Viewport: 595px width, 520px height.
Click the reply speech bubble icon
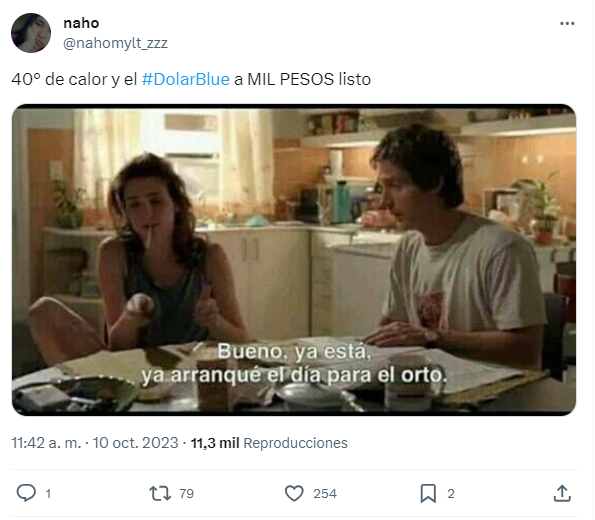point(26,493)
